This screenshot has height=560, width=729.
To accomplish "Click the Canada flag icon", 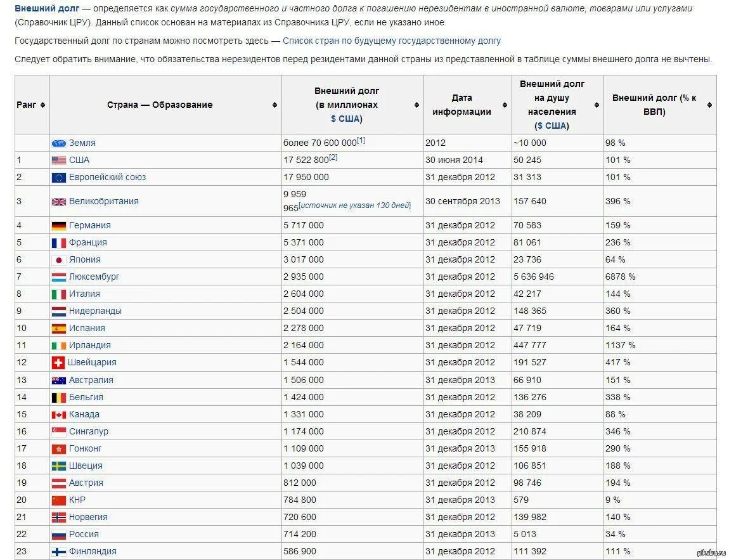I will (59, 415).
